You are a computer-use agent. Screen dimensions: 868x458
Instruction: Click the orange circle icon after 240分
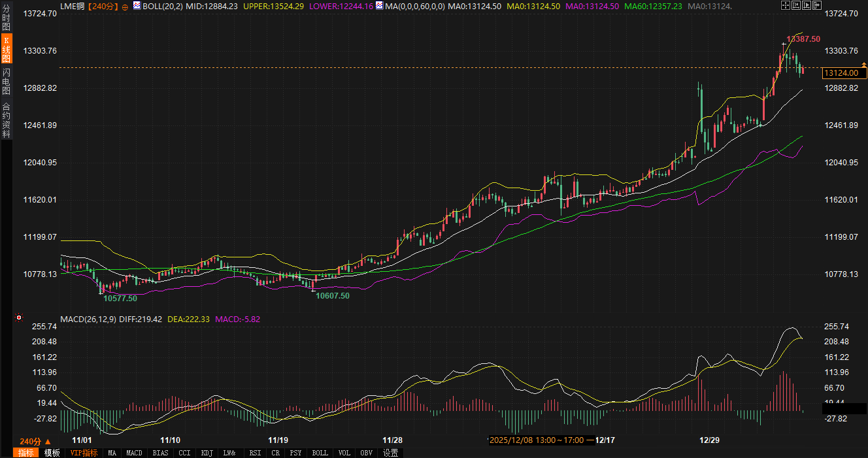tap(125, 6)
